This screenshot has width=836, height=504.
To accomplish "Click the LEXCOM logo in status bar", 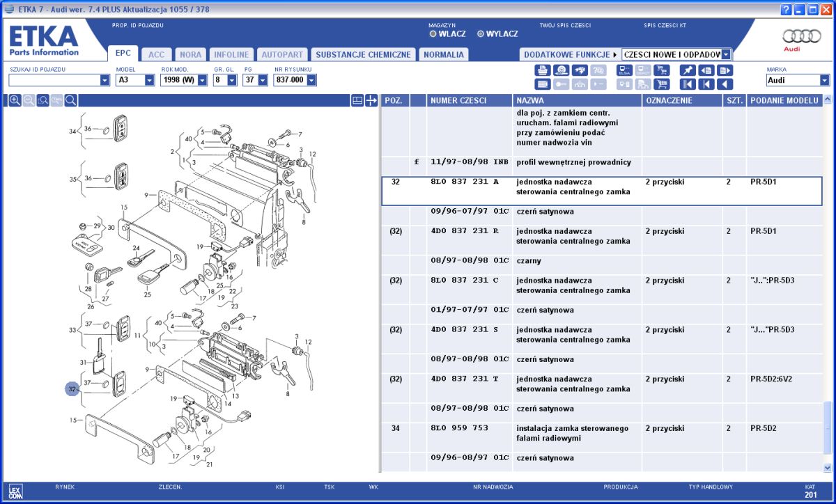I will point(15,492).
